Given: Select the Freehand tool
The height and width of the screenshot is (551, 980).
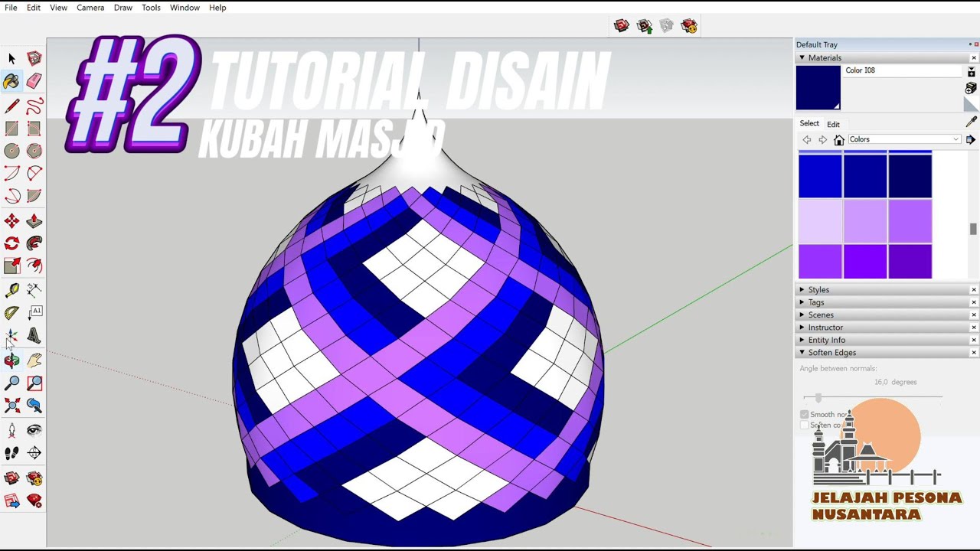Looking at the screenshot, I should 34,106.
